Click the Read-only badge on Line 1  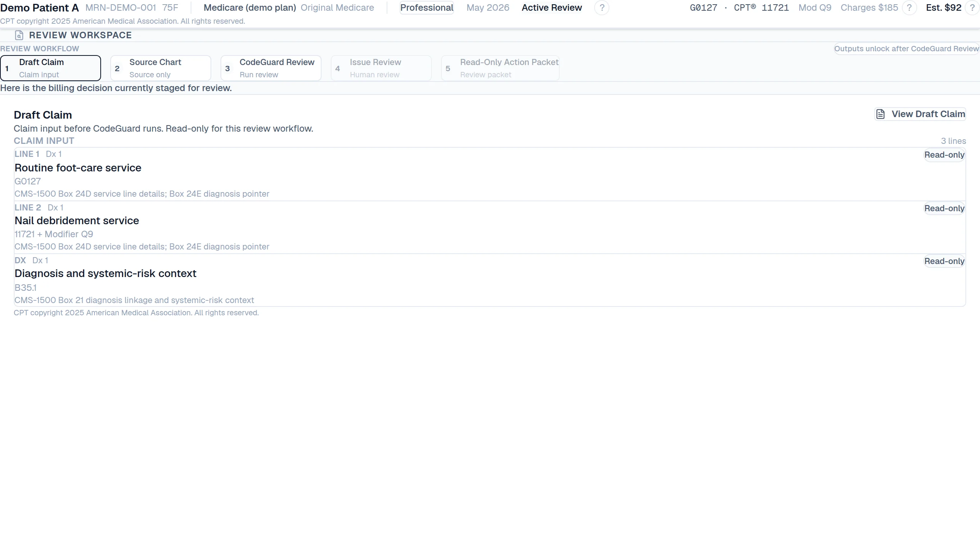coord(944,155)
